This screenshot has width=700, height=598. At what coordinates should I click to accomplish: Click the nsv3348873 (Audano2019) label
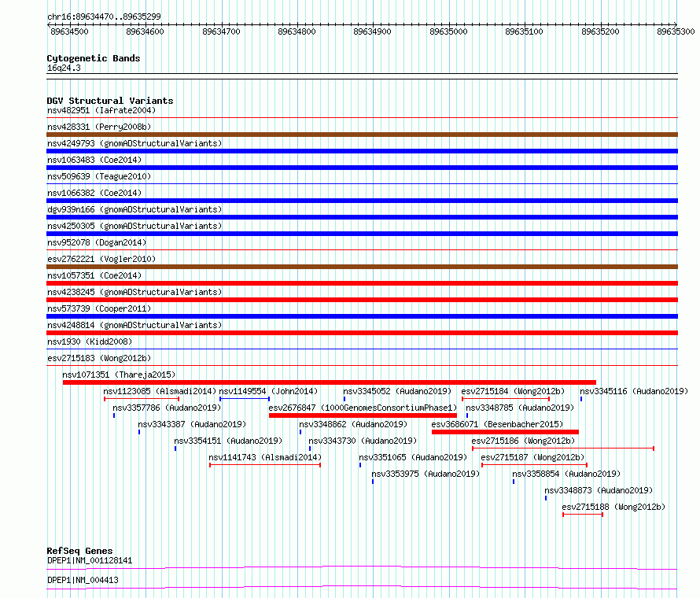click(599, 490)
